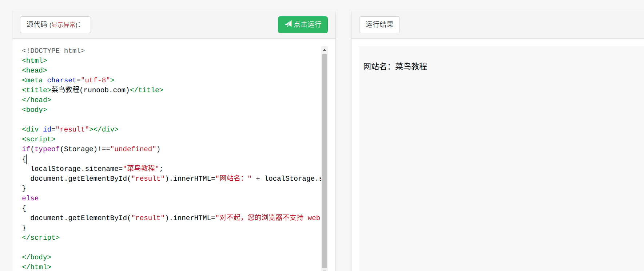Click the <head> tag line
Screen dimensions: 644x271
pos(35,70)
